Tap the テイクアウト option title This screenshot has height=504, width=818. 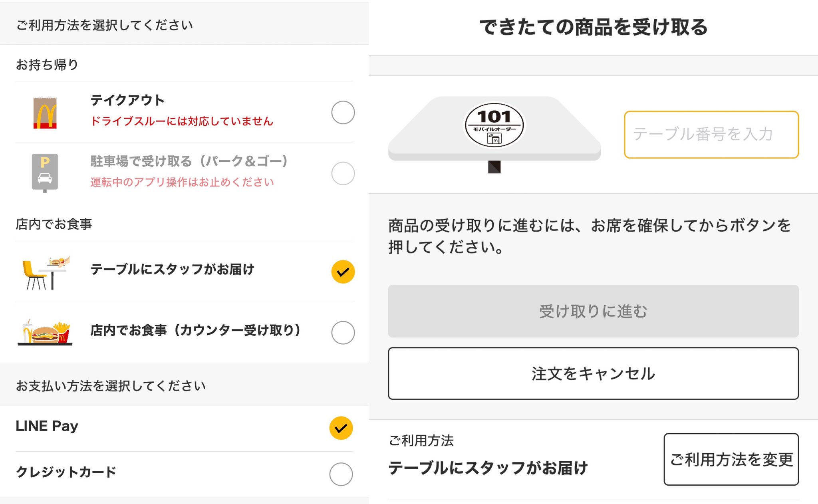[x=127, y=100]
